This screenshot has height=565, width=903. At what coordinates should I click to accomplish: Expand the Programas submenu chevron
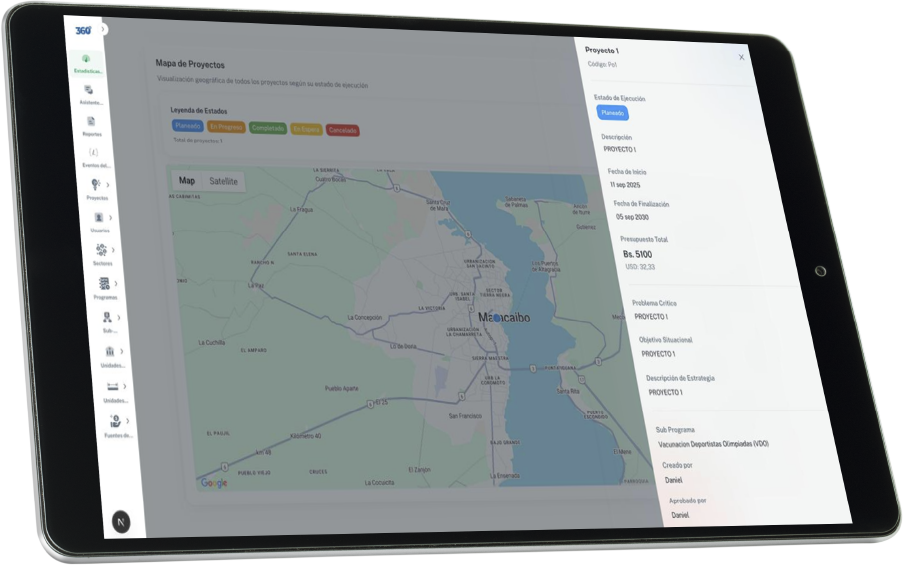[116, 284]
